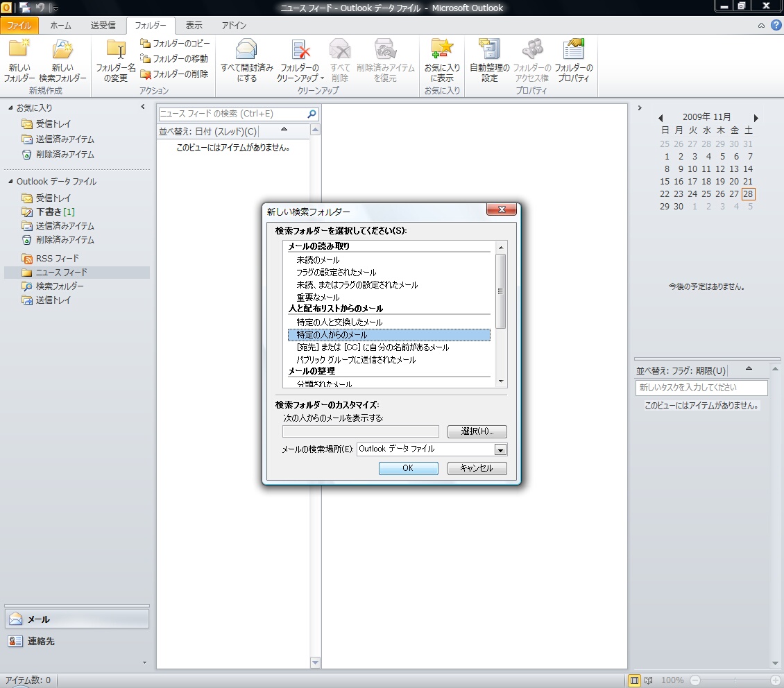Select 重要なメール in the list

(x=318, y=298)
